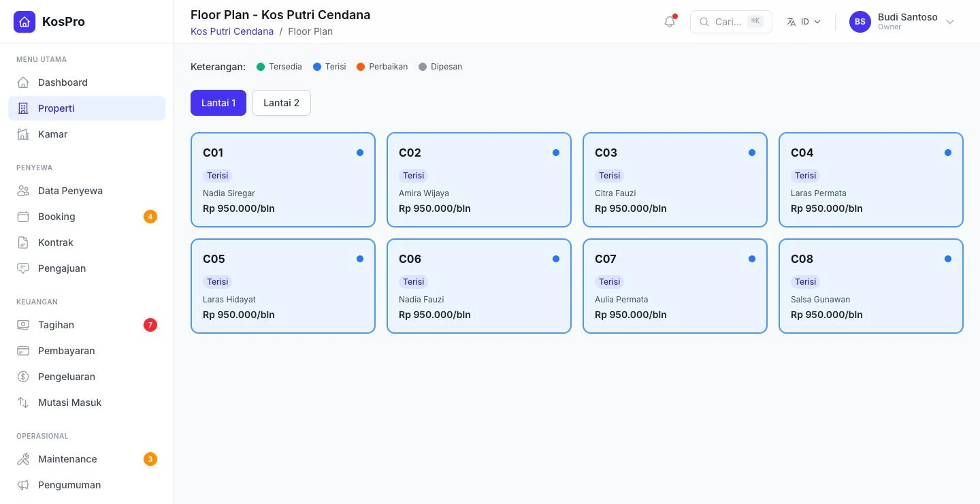Open Dashboard from the house icon
Image resolution: width=980 pixels, height=504 pixels.
[23, 82]
